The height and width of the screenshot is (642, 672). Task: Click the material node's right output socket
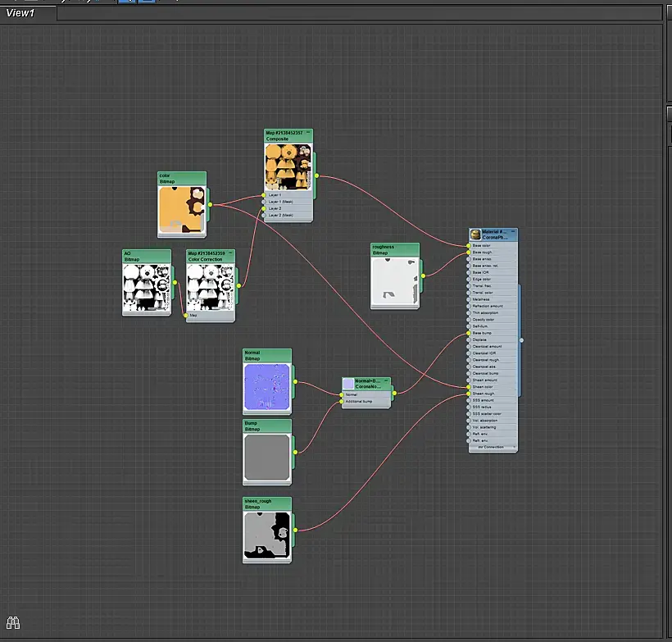pos(521,340)
